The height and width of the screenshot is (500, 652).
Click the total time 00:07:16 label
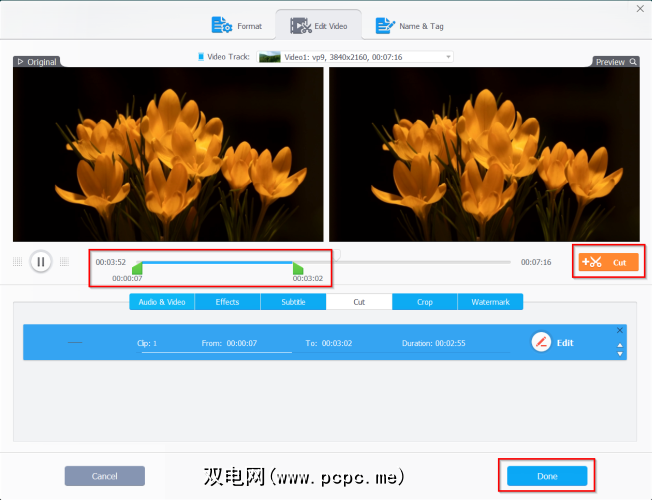(536, 262)
